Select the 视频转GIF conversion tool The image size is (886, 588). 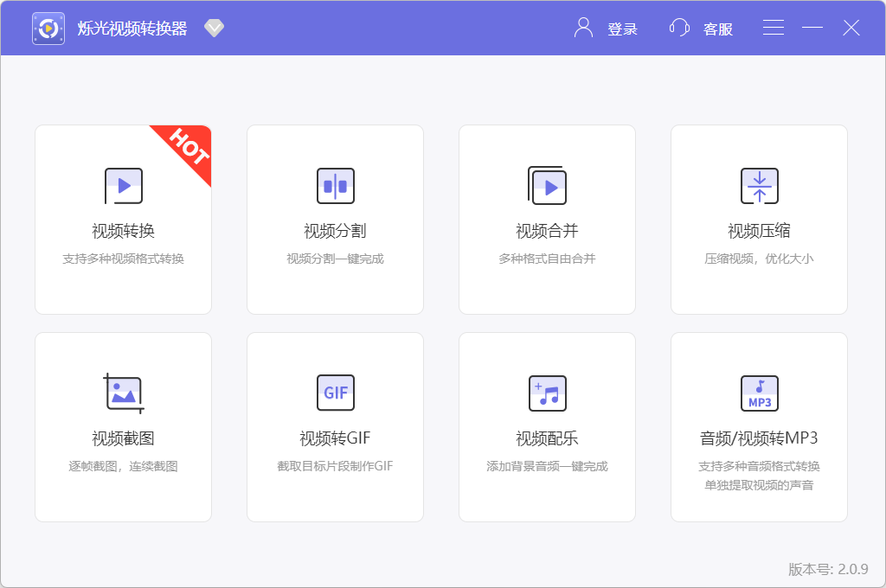(x=335, y=426)
